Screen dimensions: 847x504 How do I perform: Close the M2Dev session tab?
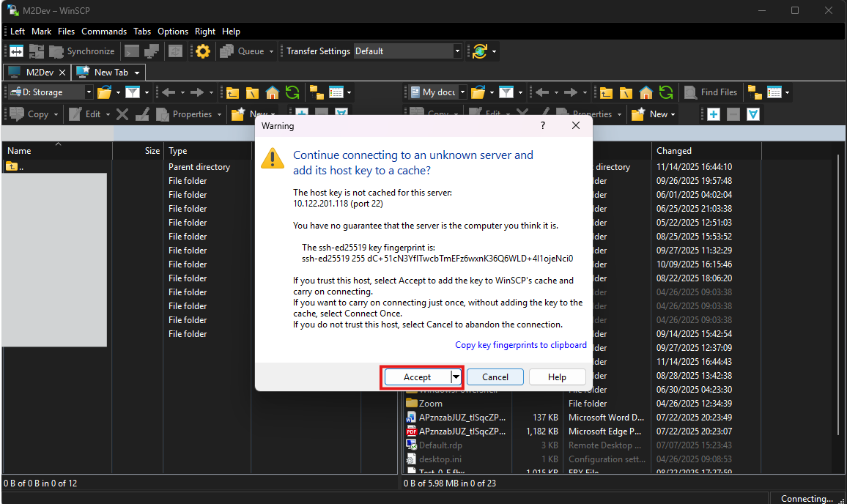[x=62, y=73]
